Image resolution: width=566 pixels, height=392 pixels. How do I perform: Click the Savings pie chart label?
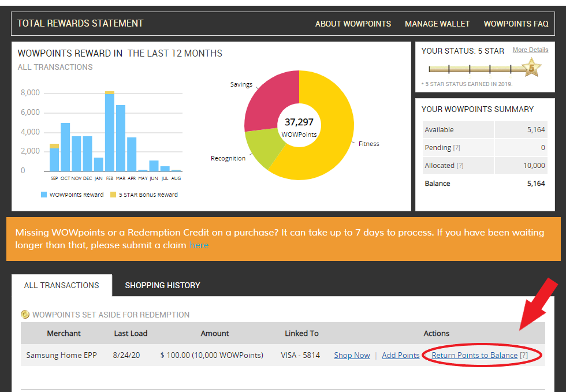pos(241,84)
